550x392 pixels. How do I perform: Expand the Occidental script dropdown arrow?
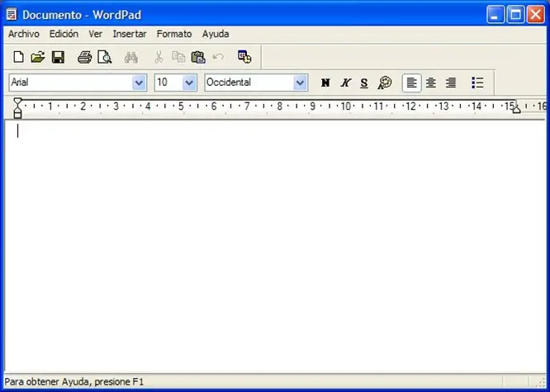301,83
